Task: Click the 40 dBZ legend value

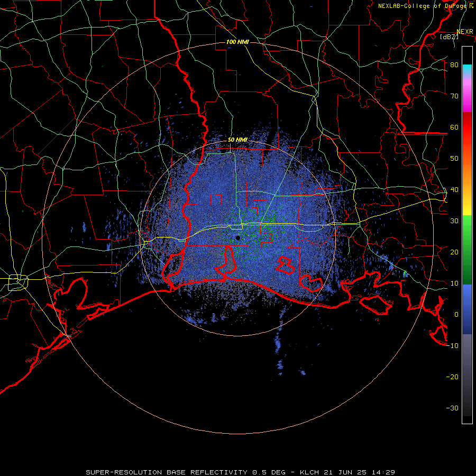Action: 454,190
